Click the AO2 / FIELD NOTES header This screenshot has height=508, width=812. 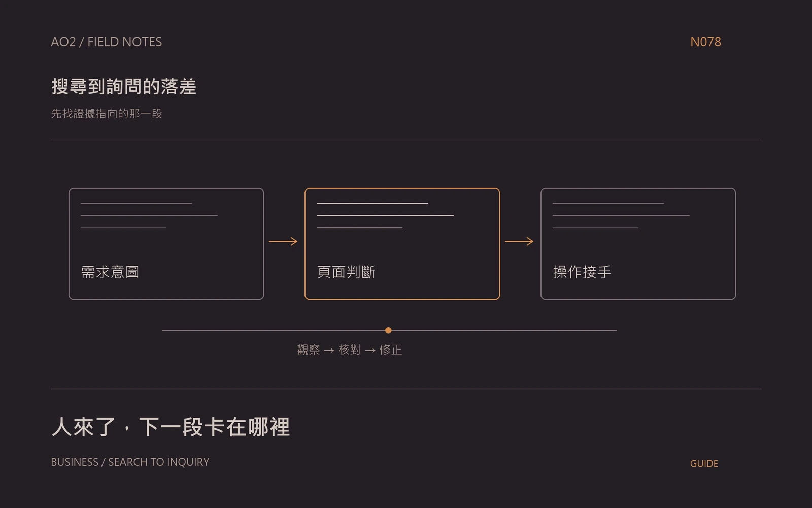(107, 42)
